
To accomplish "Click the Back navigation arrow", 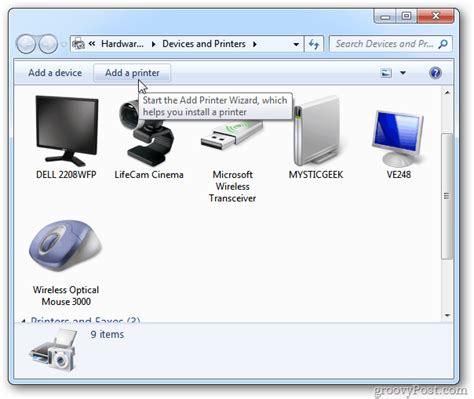I will coord(26,44).
